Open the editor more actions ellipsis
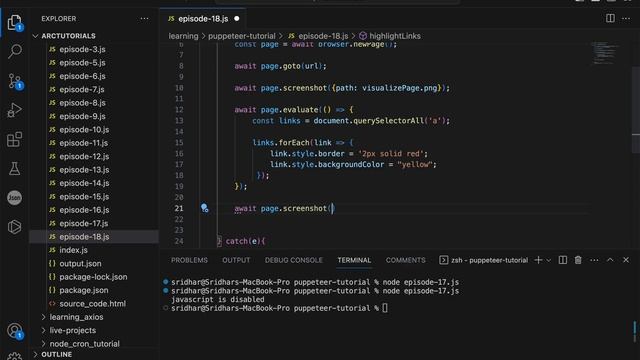The width and height of the screenshot is (640, 360). coord(626,18)
